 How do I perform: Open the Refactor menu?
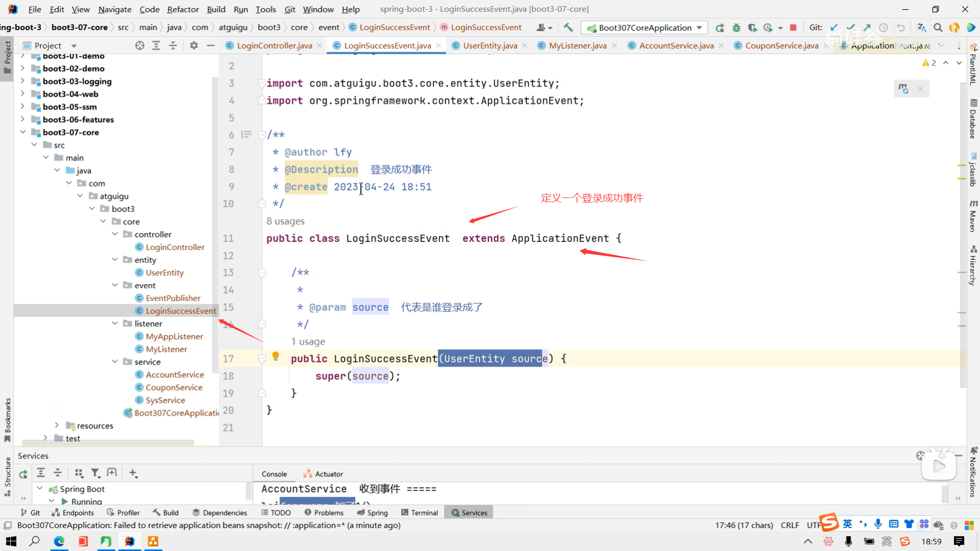coord(183,9)
